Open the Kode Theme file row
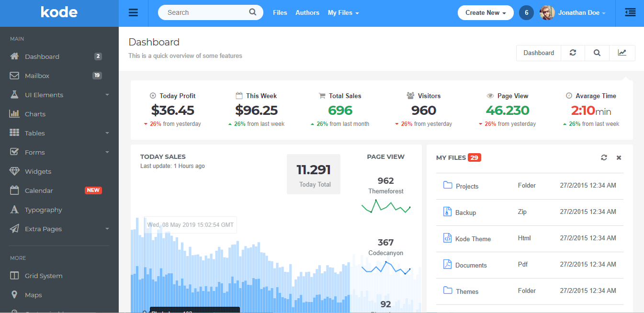Image resolution: width=644 pixels, height=313 pixels. click(x=473, y=239)
